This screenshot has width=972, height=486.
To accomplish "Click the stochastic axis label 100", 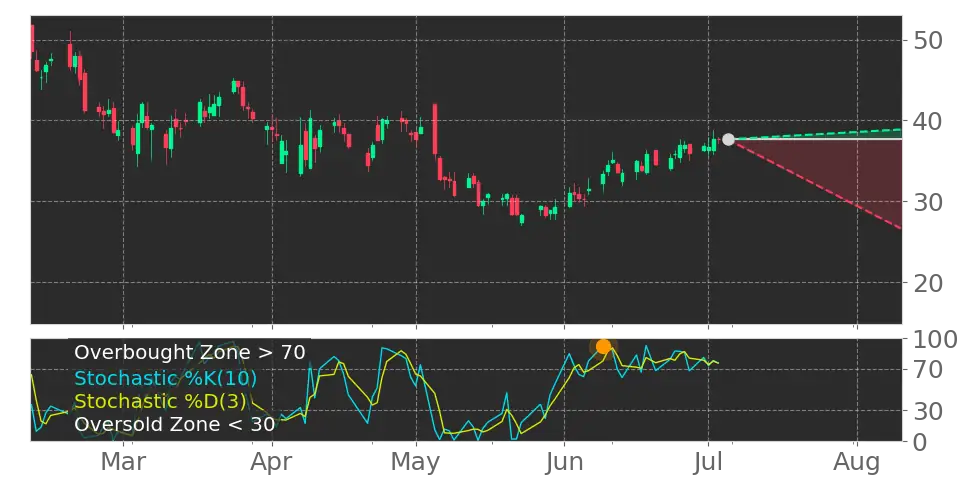I will click(935, 340).
